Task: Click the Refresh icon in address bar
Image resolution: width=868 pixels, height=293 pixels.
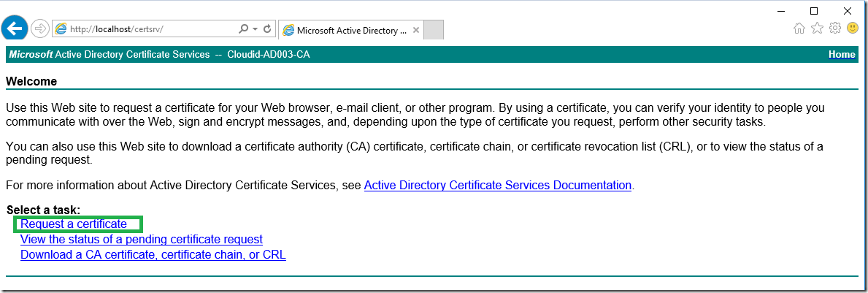Action: click(267, 28)
